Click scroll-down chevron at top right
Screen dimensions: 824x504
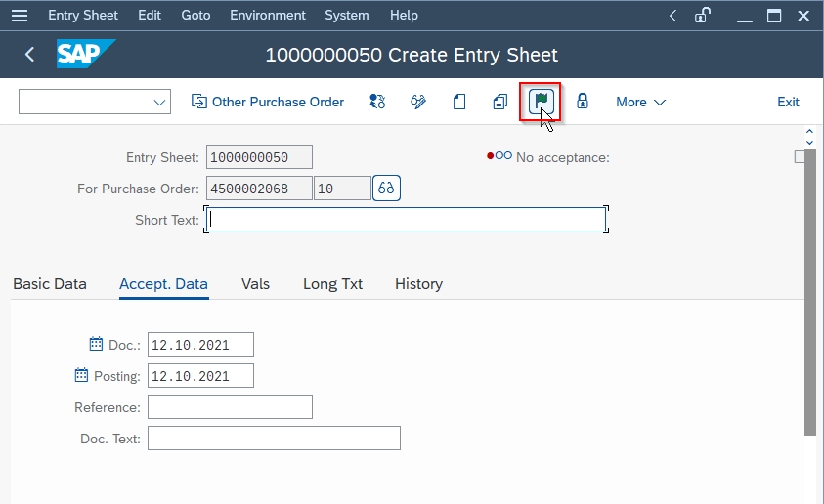coord(809,143)
